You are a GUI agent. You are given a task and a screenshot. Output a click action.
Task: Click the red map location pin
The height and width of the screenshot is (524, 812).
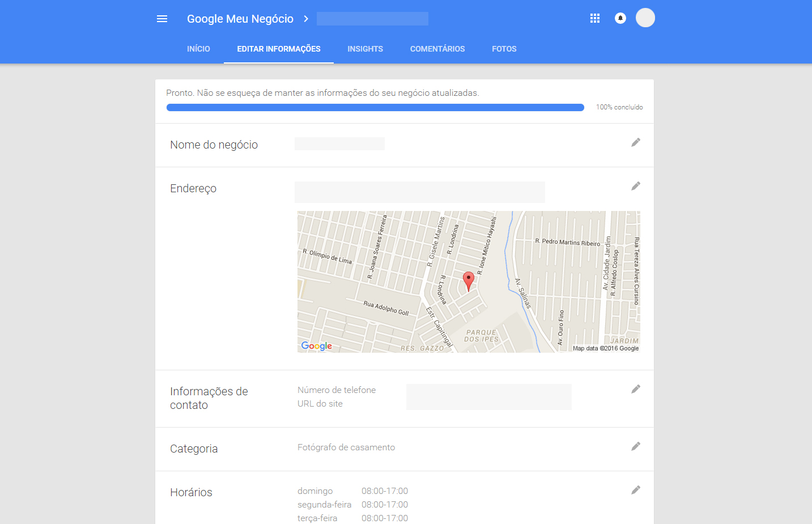pos(469,280)
